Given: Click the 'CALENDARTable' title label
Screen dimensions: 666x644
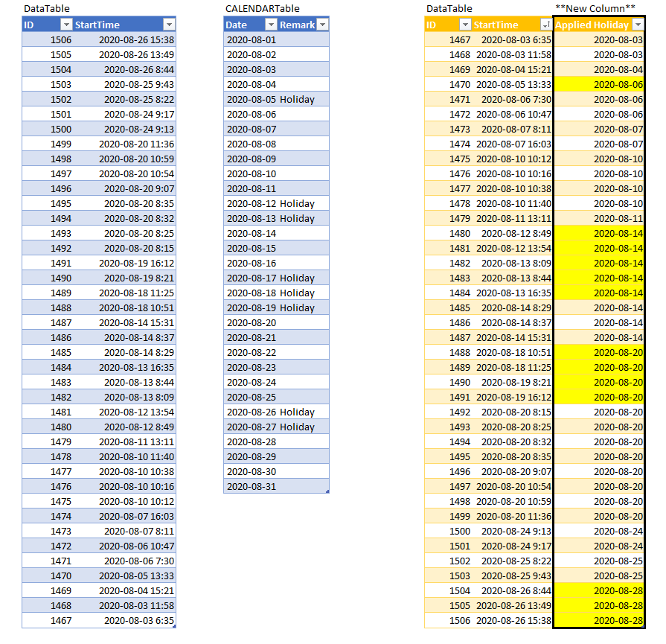Looking at the screenshot, I should (x=263, y=8).
